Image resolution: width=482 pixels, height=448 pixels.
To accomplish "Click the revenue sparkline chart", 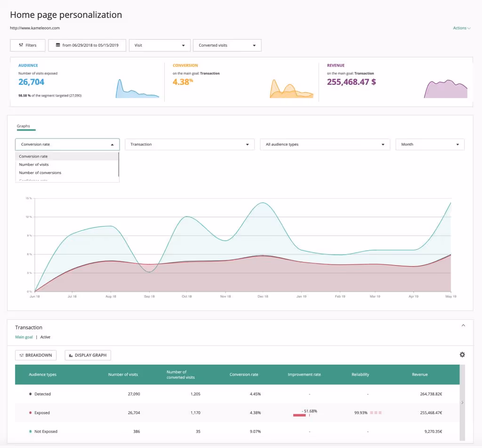I will pos(445,89).
